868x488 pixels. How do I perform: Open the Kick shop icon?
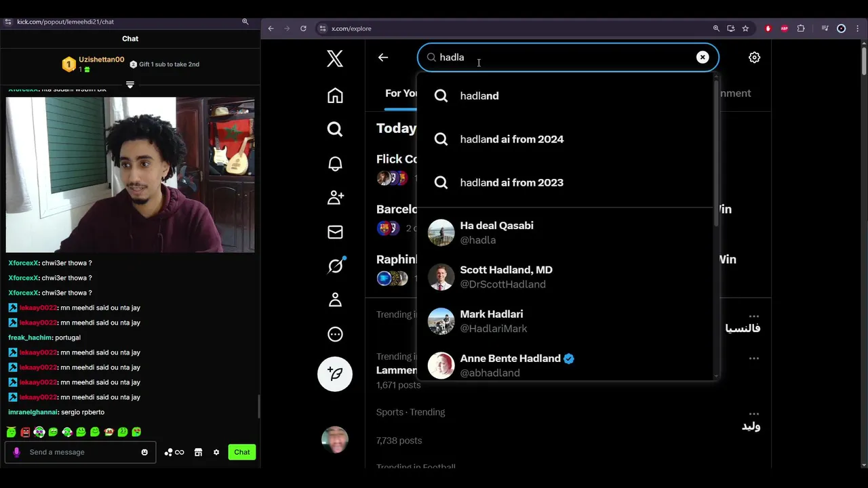[x=198, y=452]
